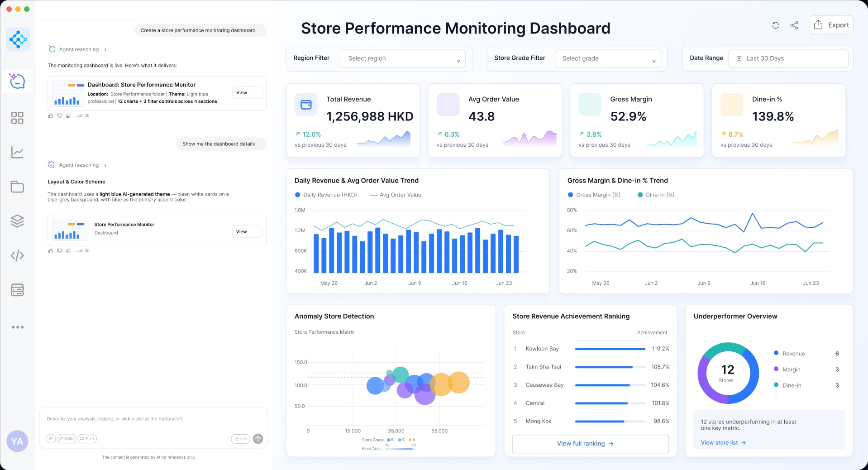This screenshot has width=868, height=470.
Task: Click the calendar icon in Date Range
Action: point(739,58)
